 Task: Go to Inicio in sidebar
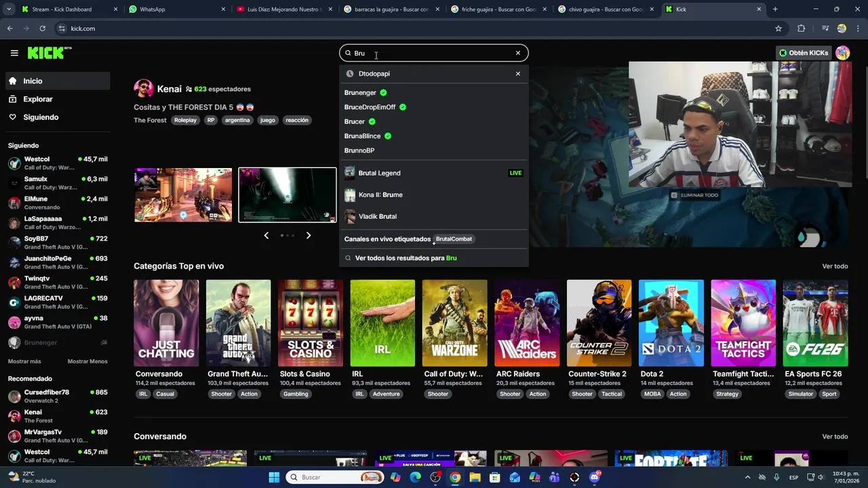58,81
